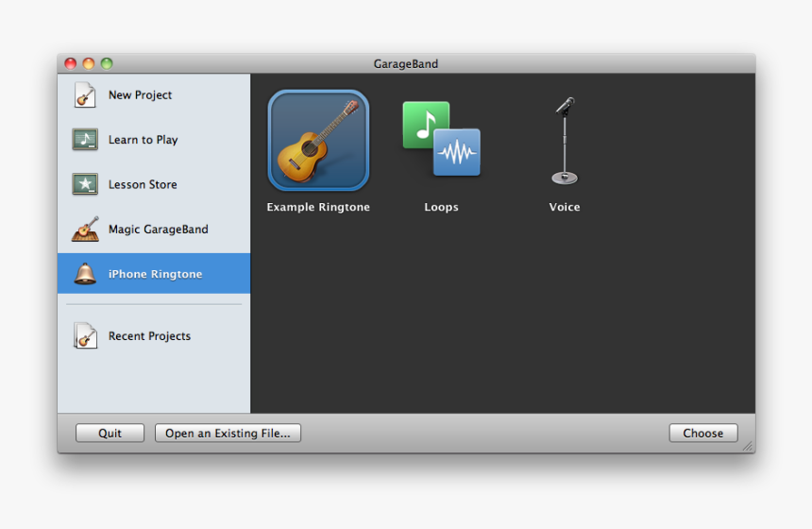812x529 pixels.
Task: Show Recent Projects via its text label
Action: point(149,336)
